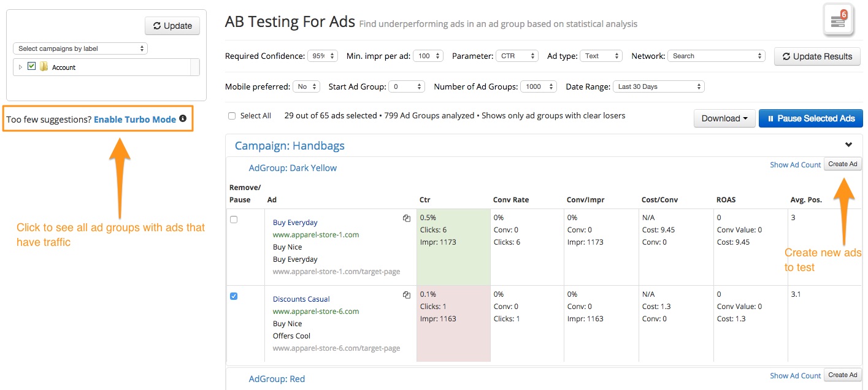
Task: Click the Ctr column header
Action: (x=425, y=199)
